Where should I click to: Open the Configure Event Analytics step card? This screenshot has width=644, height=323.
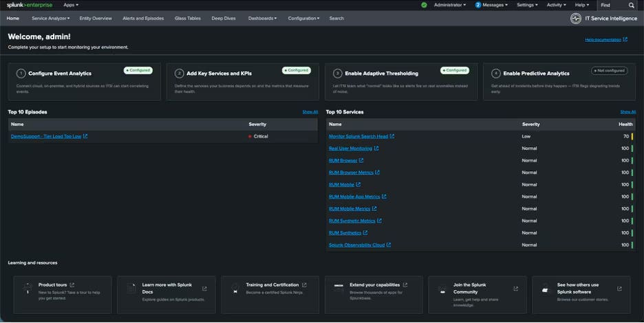click(84, 82)
